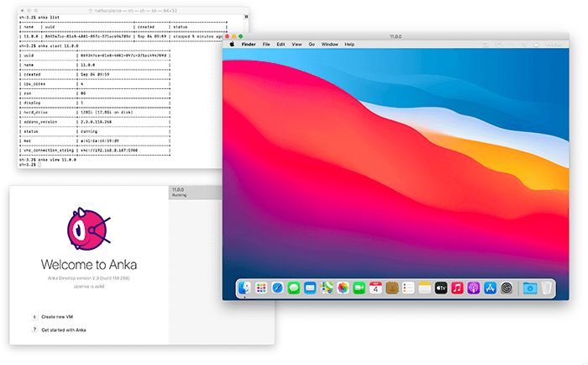Click the Anka Develop version text
The height and width of the screenshot is (365, 588).
tap(89, 278)
